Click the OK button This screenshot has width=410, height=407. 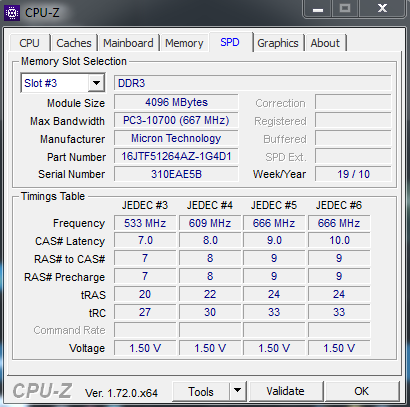[362, 391]
